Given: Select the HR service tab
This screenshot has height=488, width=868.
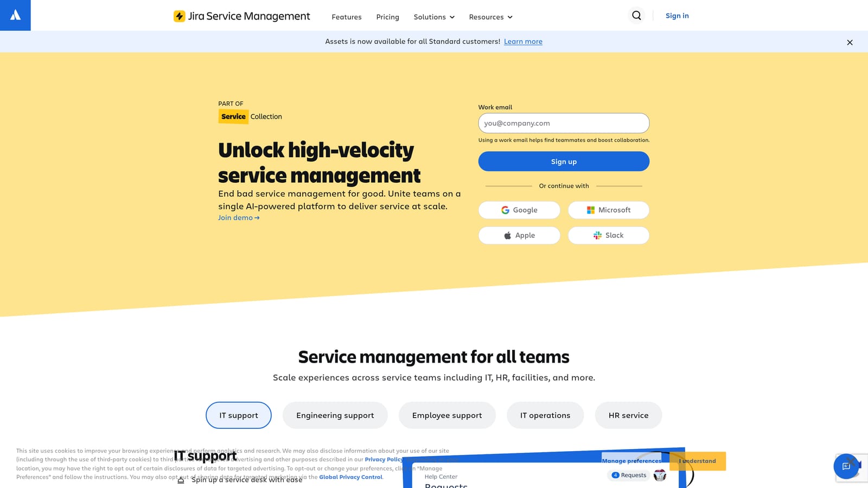Looking at the screenshot, I should 628,415.
